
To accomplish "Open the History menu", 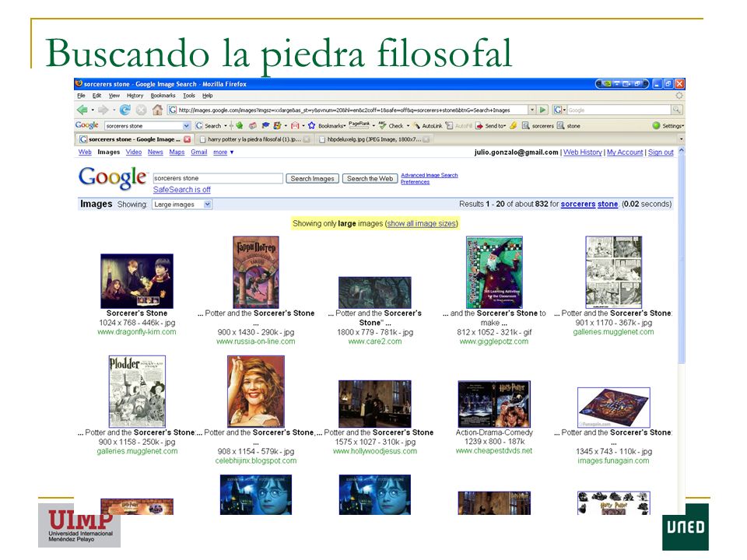I will tap(135, 95).
